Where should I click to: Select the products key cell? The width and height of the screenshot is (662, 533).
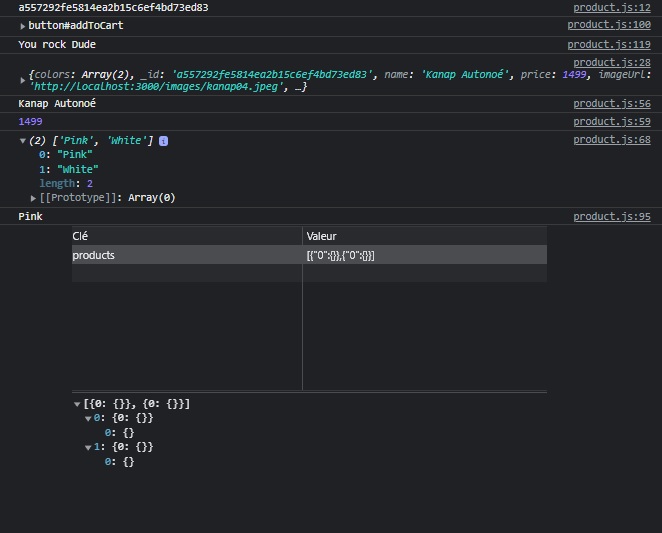[187, 255]
